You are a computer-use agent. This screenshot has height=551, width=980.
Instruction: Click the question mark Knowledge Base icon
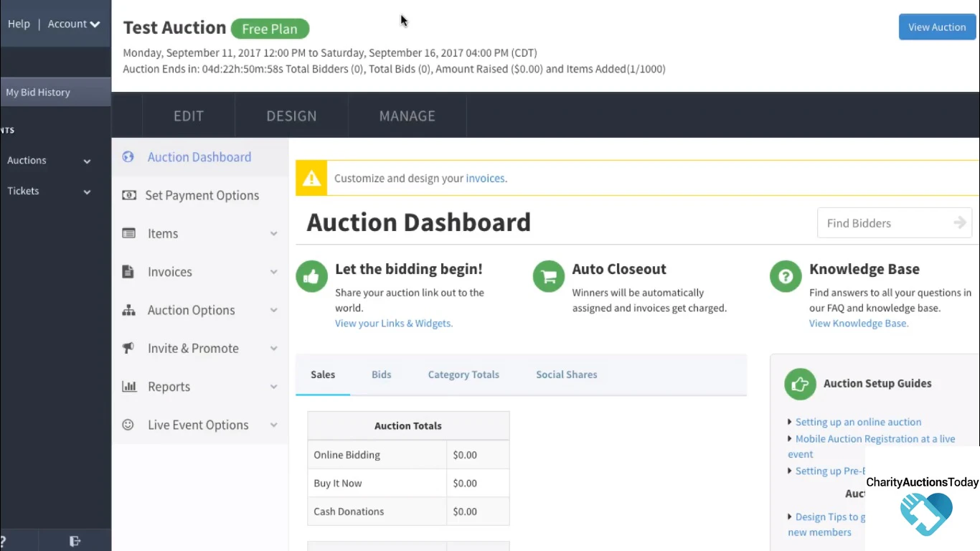pyautogui.click(x=786, y=276)
